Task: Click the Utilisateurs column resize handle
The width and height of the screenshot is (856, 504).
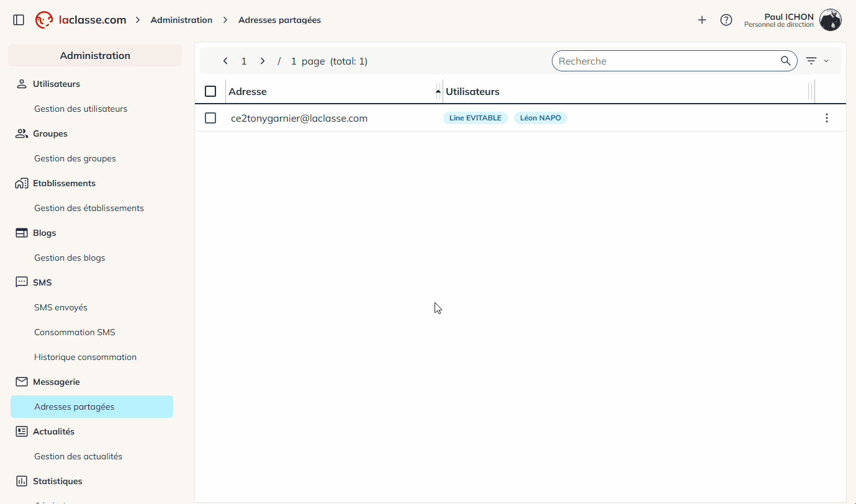Action: [811, 91]
